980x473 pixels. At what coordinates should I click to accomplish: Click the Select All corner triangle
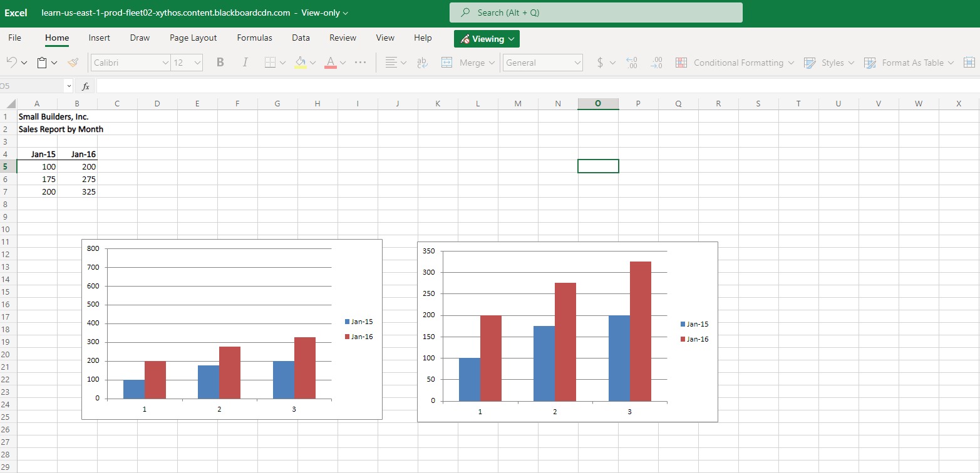point(11,104)
